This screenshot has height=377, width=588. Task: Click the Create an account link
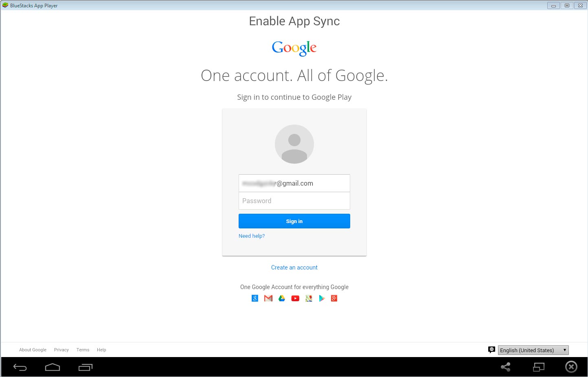pyautogui.click(x=294, y=267)
